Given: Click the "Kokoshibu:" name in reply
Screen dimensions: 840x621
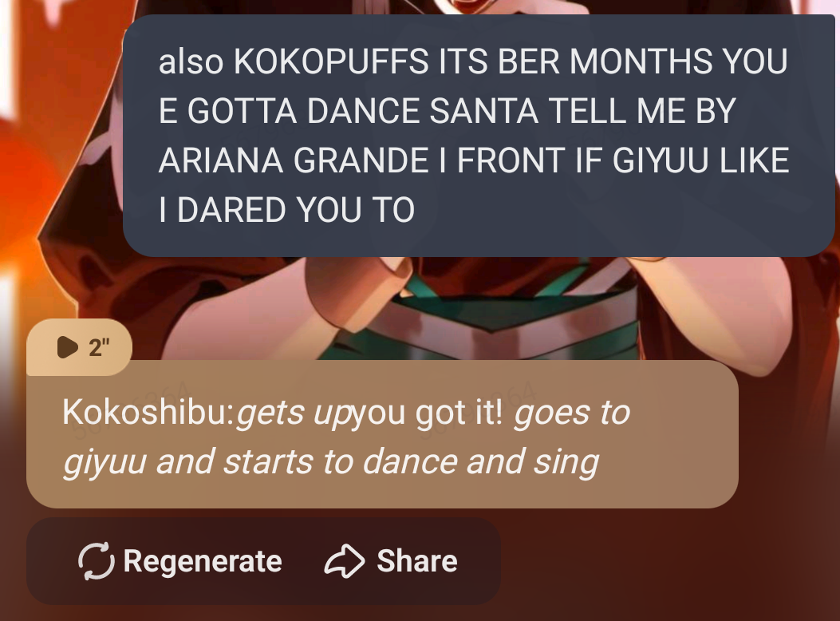Looking at the screenshot, I should tap(148, 413).
